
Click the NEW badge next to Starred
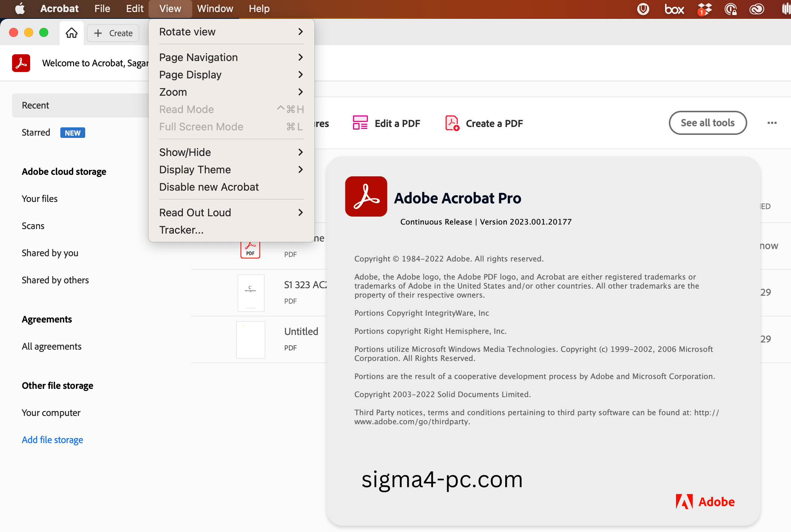tap(73, 133)
